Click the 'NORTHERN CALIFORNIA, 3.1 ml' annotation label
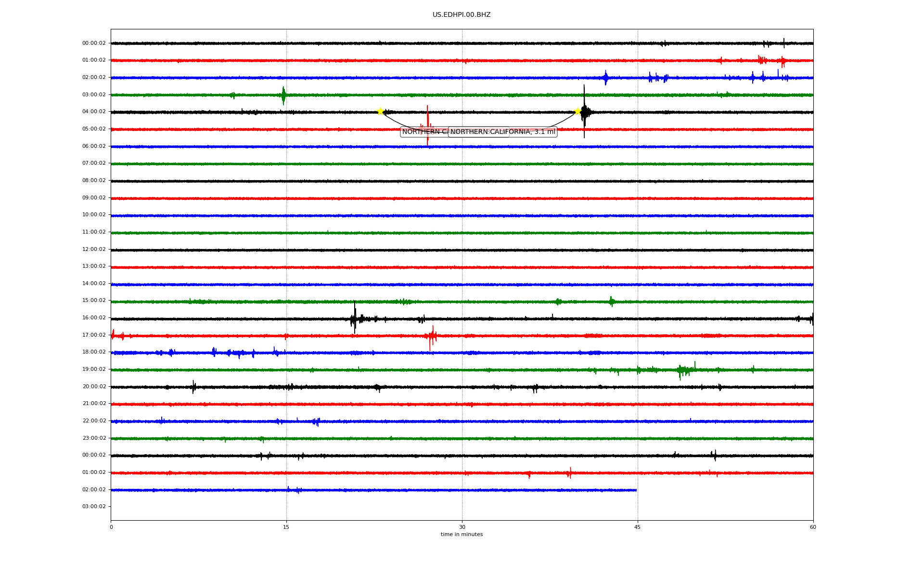 click(502, 131)
